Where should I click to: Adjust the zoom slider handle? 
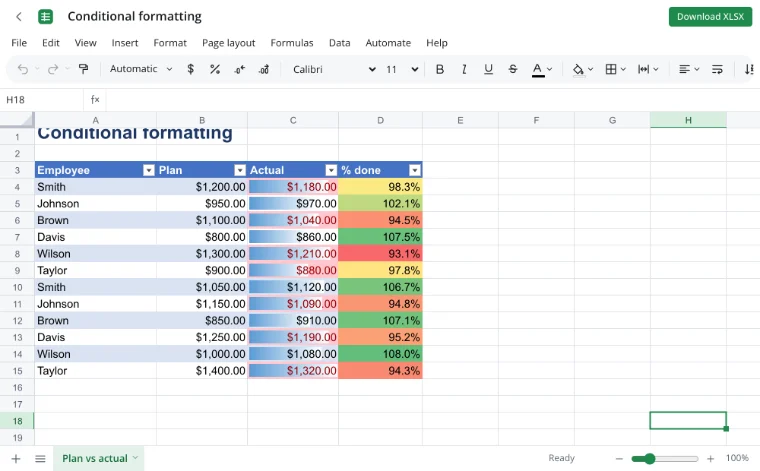[x=649, y=458]
